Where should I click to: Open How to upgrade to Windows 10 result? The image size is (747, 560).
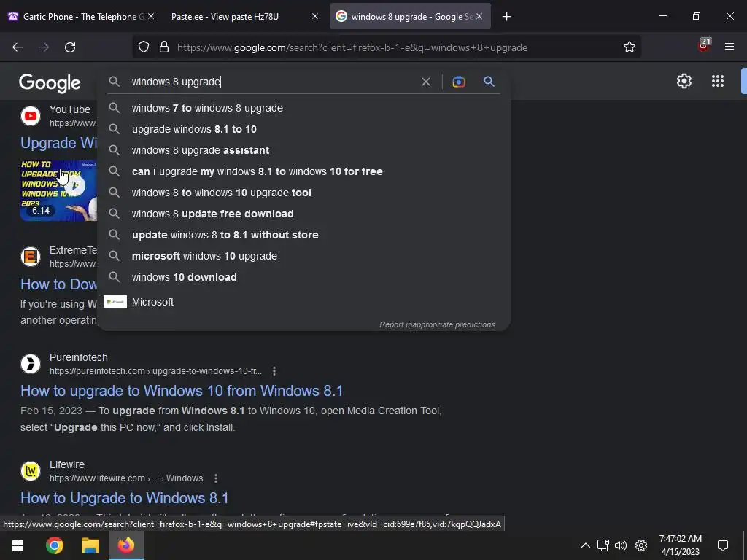[182, 391]
